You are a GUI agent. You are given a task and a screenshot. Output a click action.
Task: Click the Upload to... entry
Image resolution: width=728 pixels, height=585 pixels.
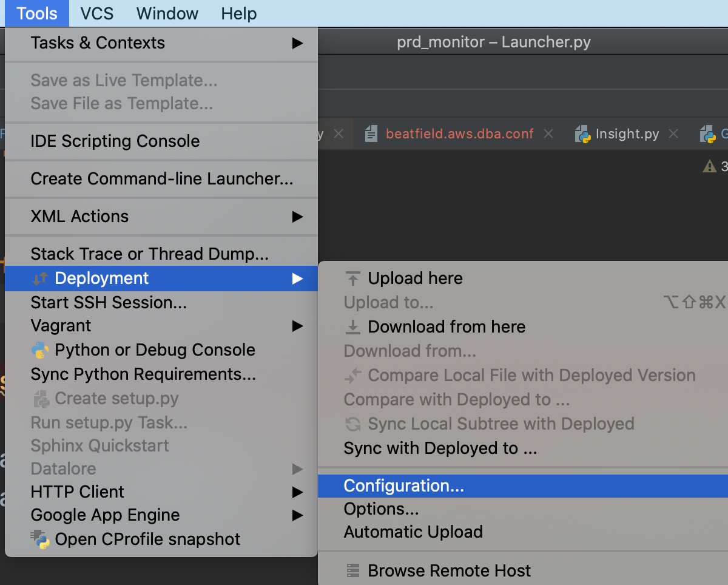coord(523,303)
